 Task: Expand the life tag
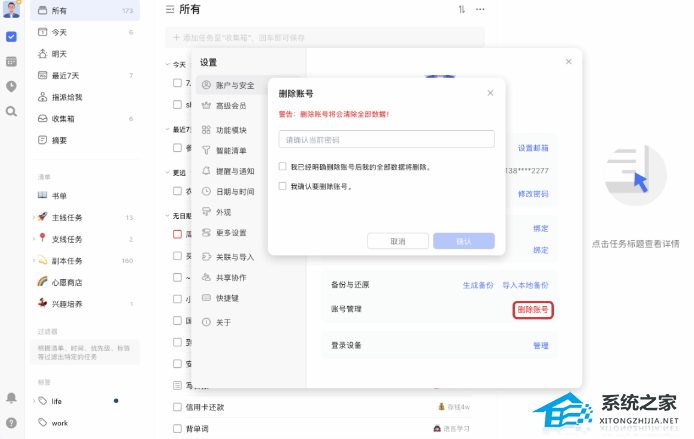click(x=34, y=401)
